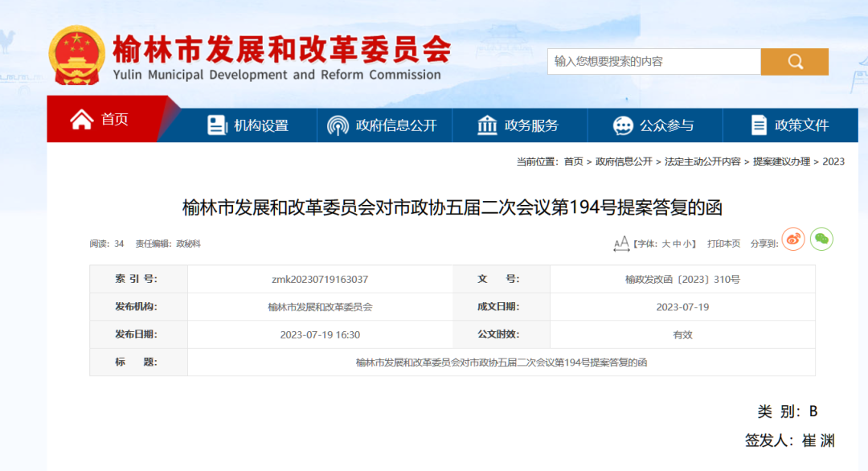This screenshot has width=868, height=471.
Task: Click the orange search magnifier button
Action: [794, 61]
